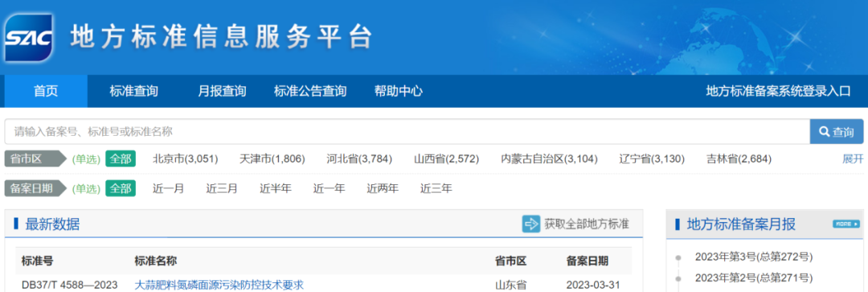This screenshot has width=868, height=292.
Task: Select 全部 in the 备案日期 filter
Action: click(121, 188)
